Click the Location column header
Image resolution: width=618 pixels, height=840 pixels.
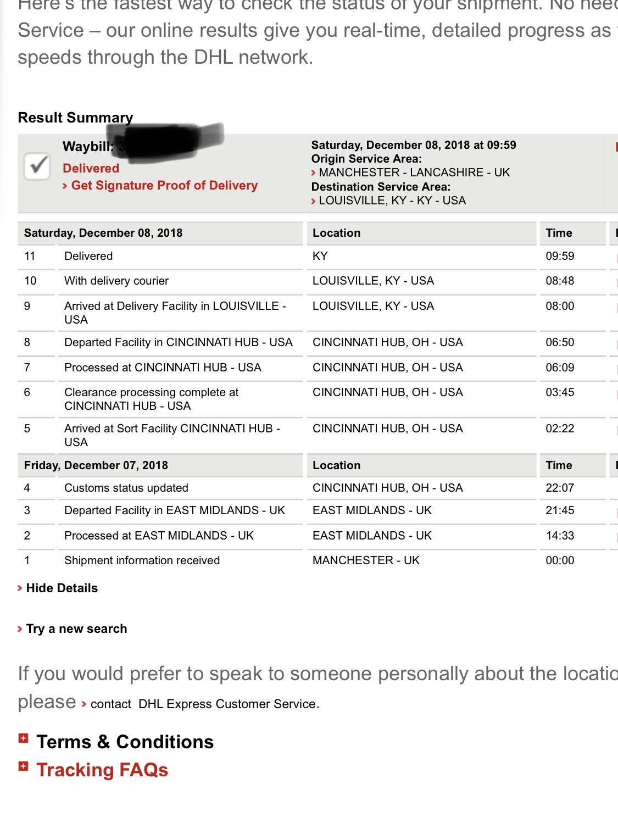[336, 233]
